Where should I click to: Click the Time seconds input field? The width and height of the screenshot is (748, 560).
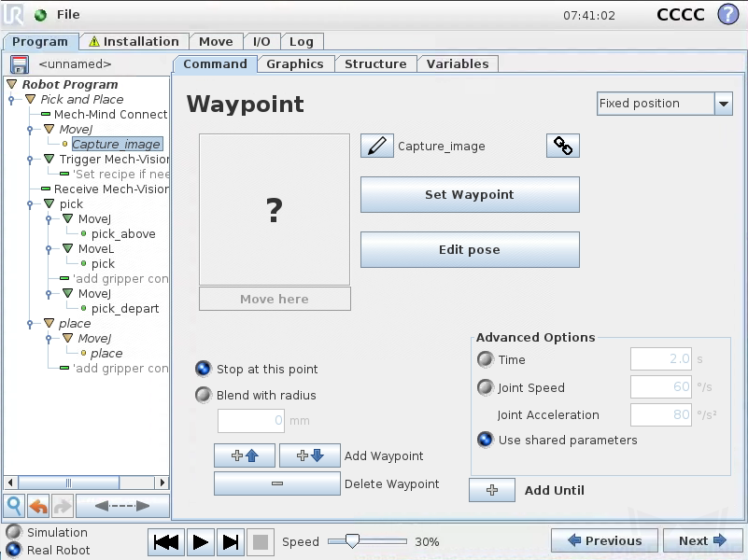[661, 359]
